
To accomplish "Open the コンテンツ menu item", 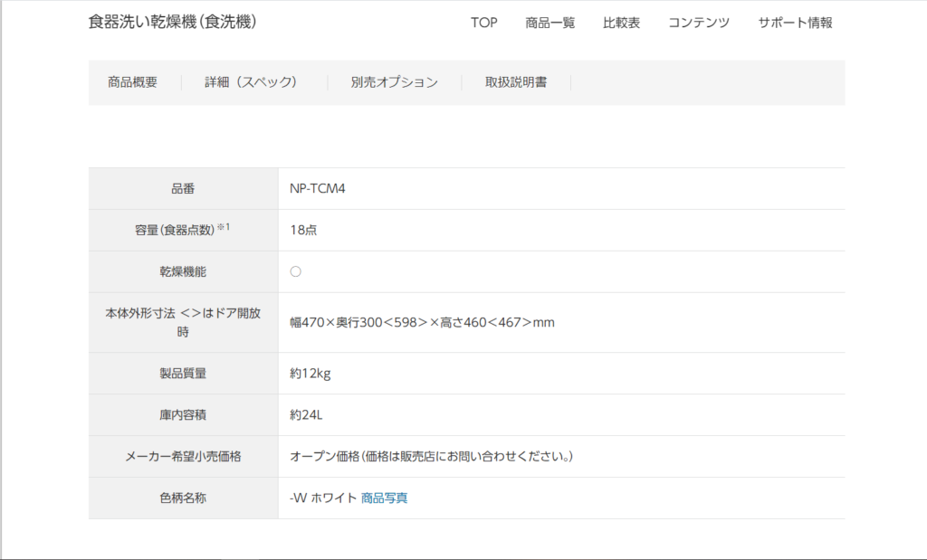I will point(699,23).
